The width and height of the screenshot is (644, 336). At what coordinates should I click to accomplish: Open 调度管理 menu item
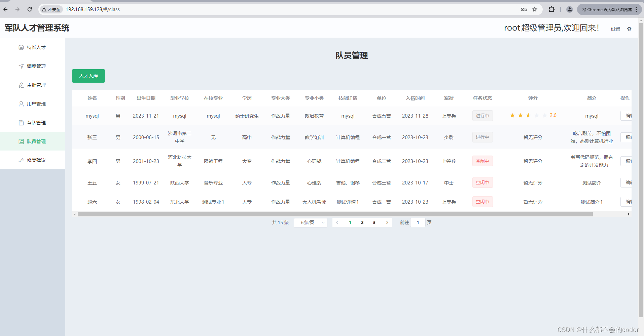(x=33, y=66)
